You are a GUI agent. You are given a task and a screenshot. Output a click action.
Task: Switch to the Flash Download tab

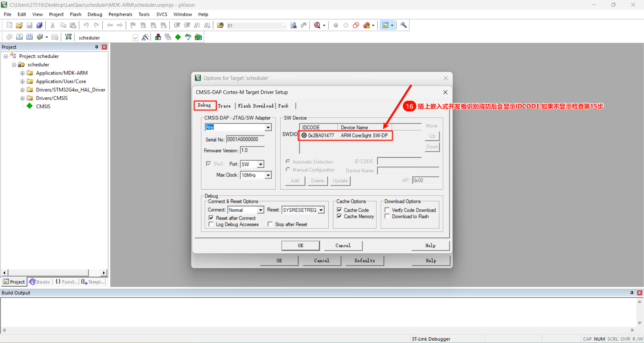(256, 106)
